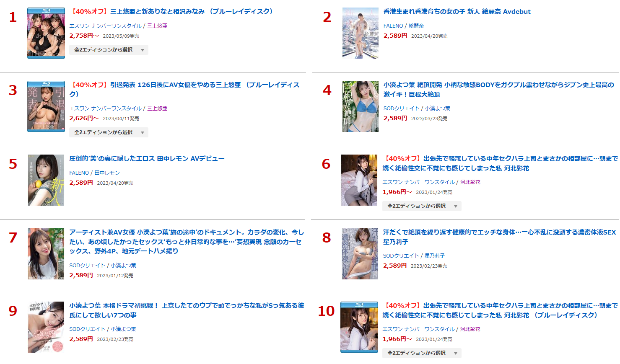Image resolution: width=620 pixels, height=364 pixels.
Task: Click rank 9 product cover thumbnail
Action: point(46,327)
